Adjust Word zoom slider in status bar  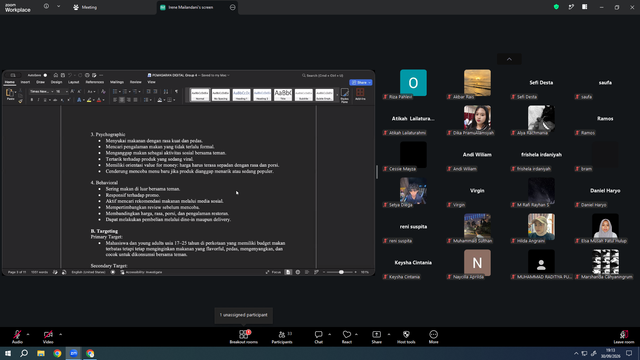coord(341,272)
